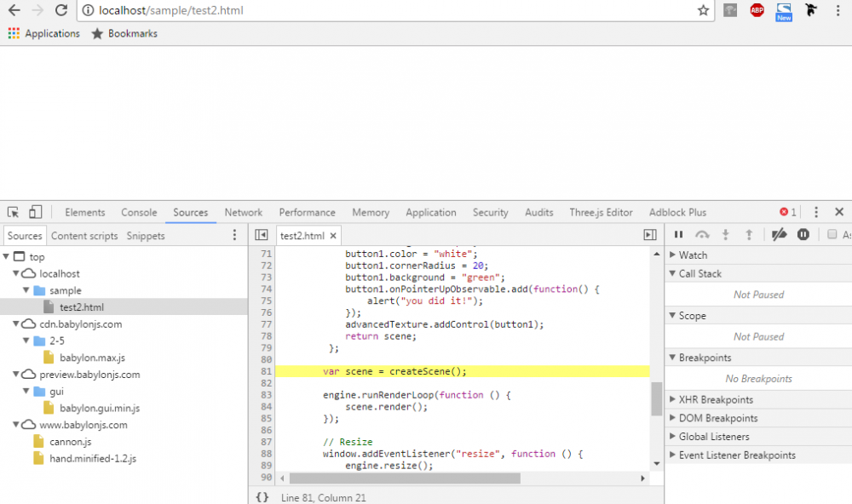Click the red error count indicator
The image size is (852, 504).
(x=788, y=212)
